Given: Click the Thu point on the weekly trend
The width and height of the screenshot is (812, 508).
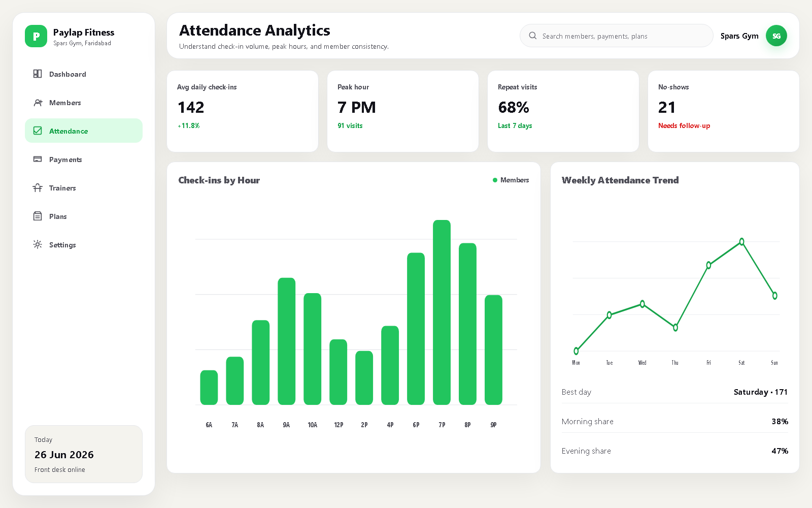Looking at the screenshot, I should [x=675, y=328].
